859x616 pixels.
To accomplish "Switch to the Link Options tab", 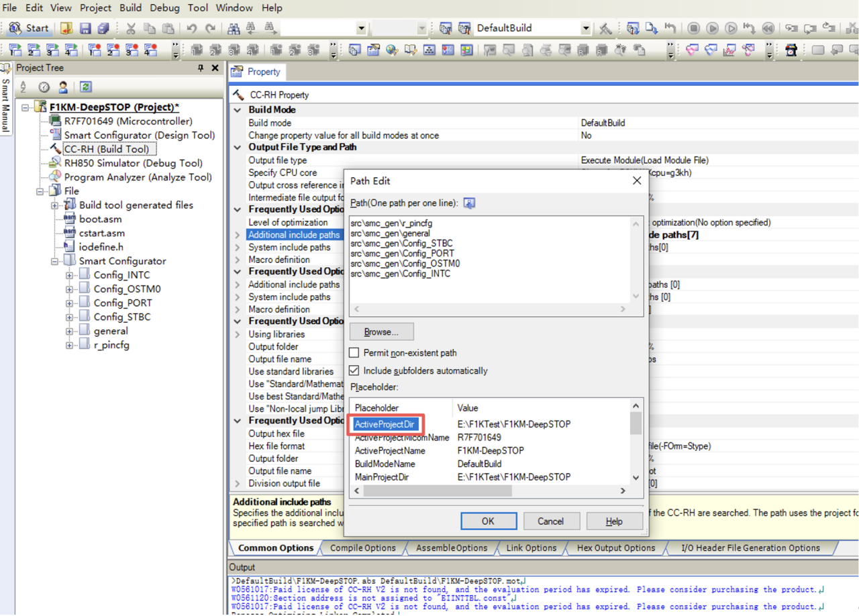I will 531,548.
